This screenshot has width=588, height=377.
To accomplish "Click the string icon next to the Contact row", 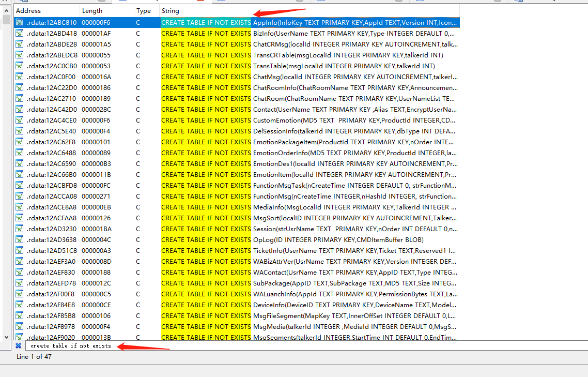I will pyautogui.click(x=18, y=109).
